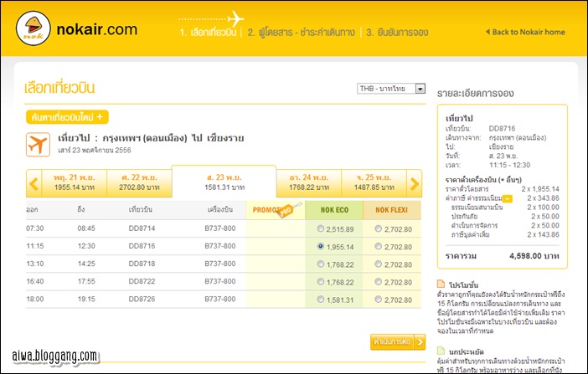Click the orange continue button
The width and height of the screenshot is (588, 374).
click(398, 341)
